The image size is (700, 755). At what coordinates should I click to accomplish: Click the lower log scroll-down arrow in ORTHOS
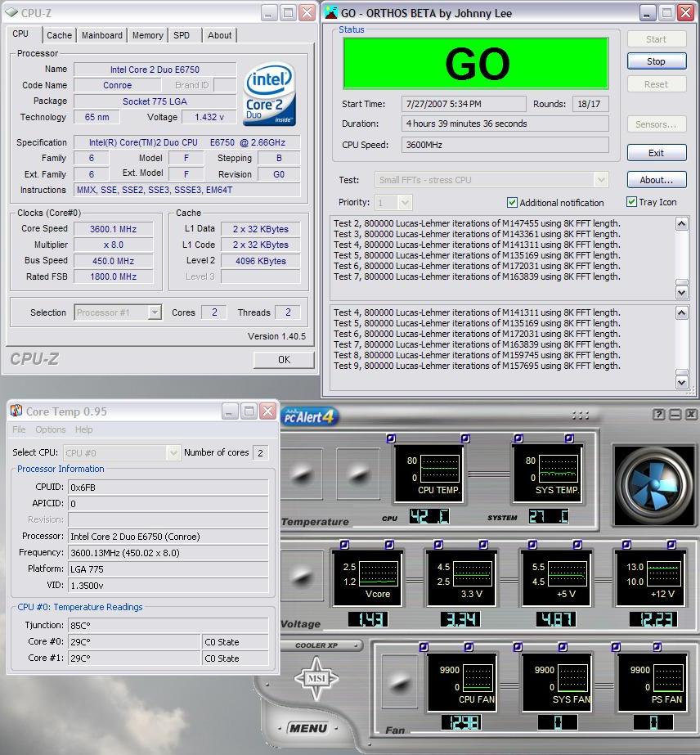tap(682, 382)
